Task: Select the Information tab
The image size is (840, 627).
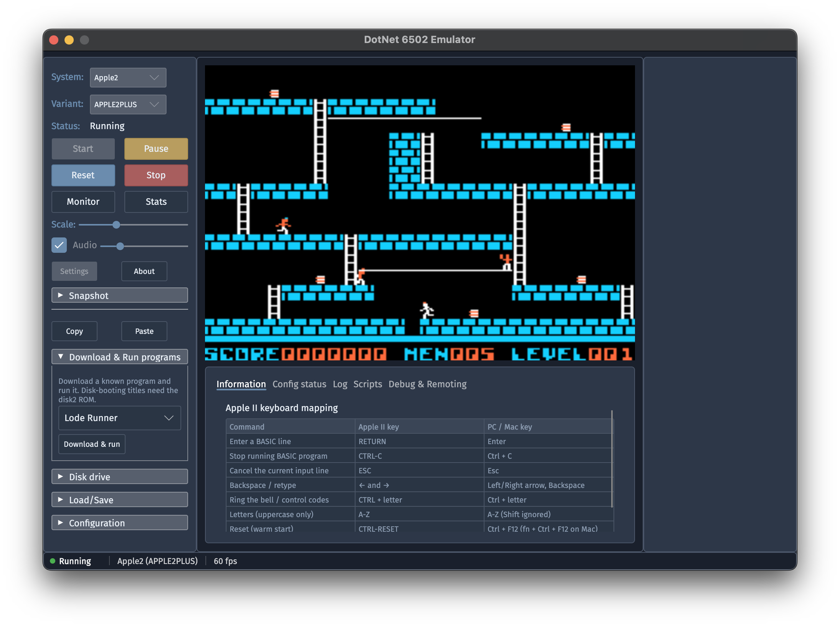Action: tap(241, 384)
